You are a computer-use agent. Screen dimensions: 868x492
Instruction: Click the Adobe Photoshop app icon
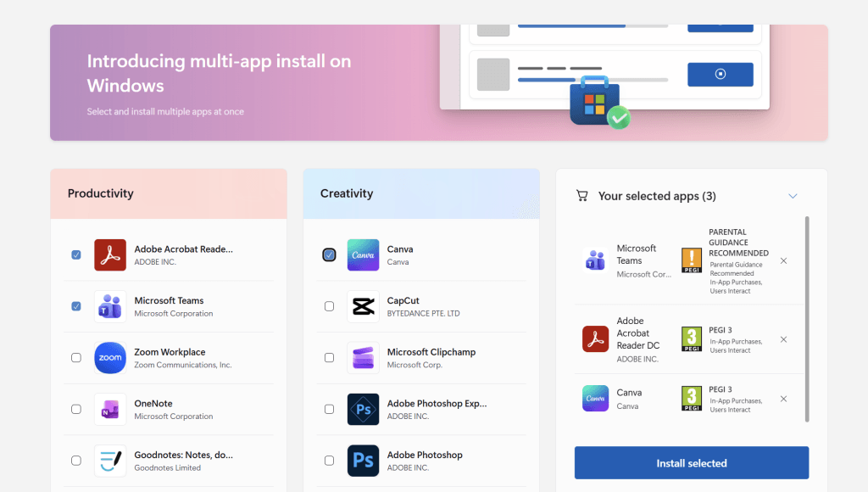coord(362,461)
